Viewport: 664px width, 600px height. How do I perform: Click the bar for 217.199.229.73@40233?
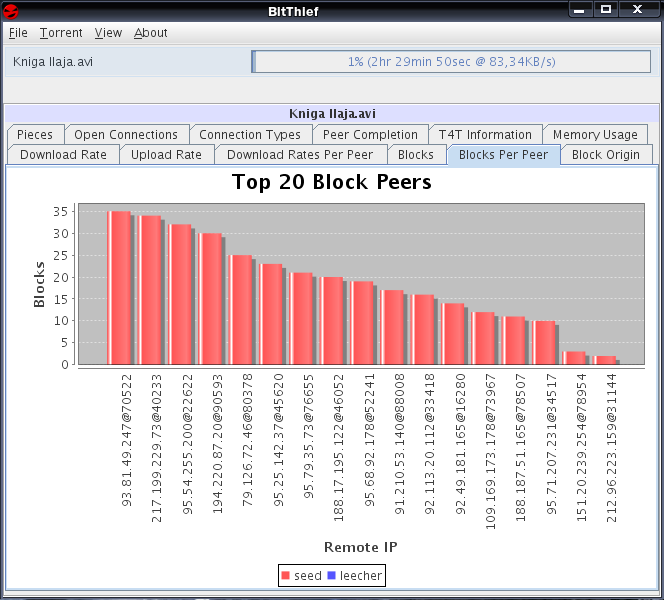point(149,290)
